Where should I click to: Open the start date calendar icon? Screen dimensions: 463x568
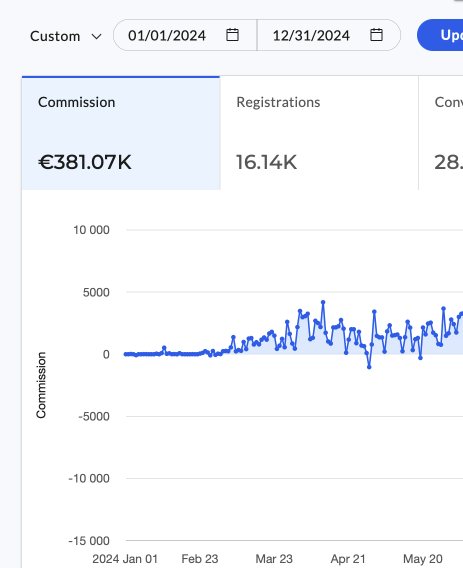coord(232,35)
